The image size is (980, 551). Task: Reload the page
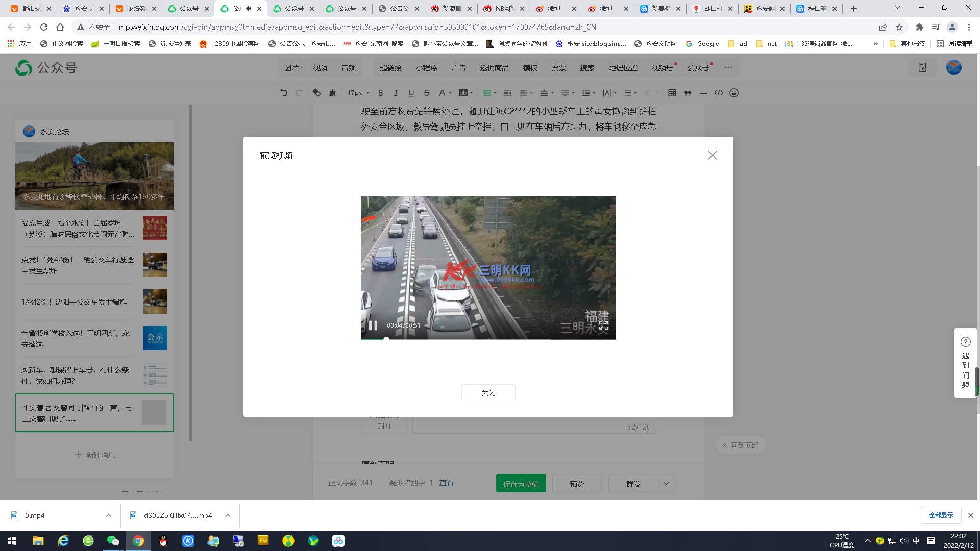[x=44, y=27]
